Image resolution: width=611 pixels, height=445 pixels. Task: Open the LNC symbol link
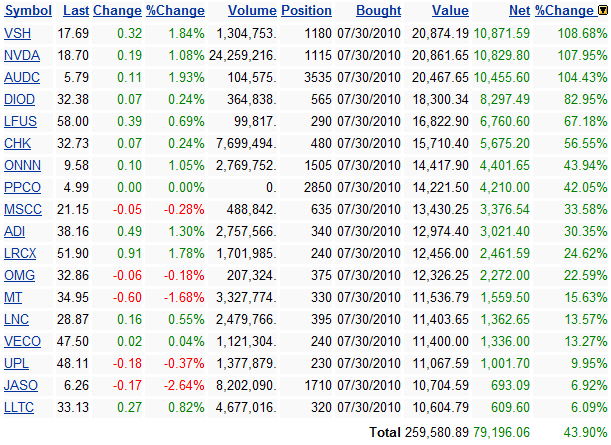[x=16, y=320]
